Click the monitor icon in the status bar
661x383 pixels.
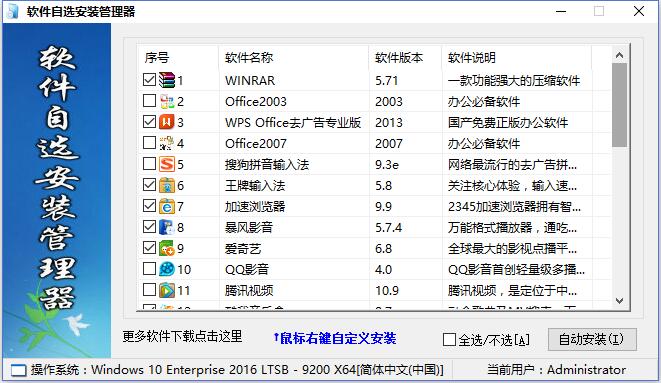pos(18,370)
